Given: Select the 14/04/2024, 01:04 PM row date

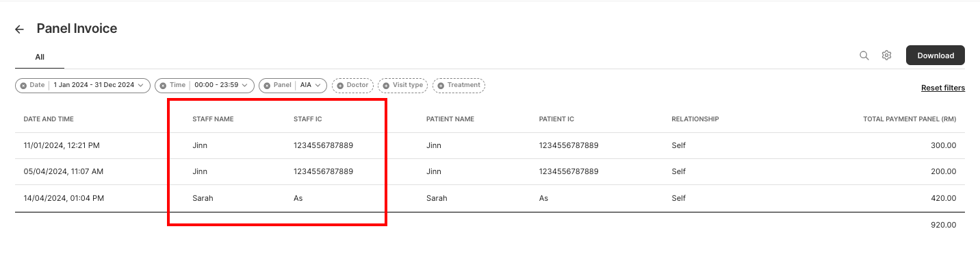Looking at the screenshot, I should (64, 198).
